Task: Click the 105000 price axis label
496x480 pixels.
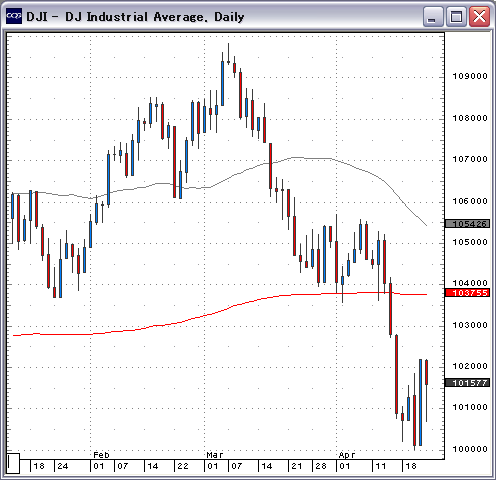Action: 470,242
